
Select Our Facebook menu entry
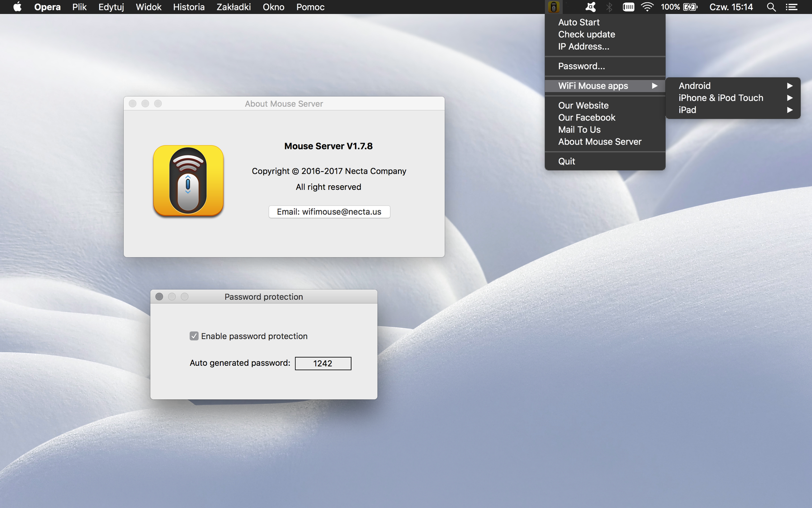coord(605,118)
